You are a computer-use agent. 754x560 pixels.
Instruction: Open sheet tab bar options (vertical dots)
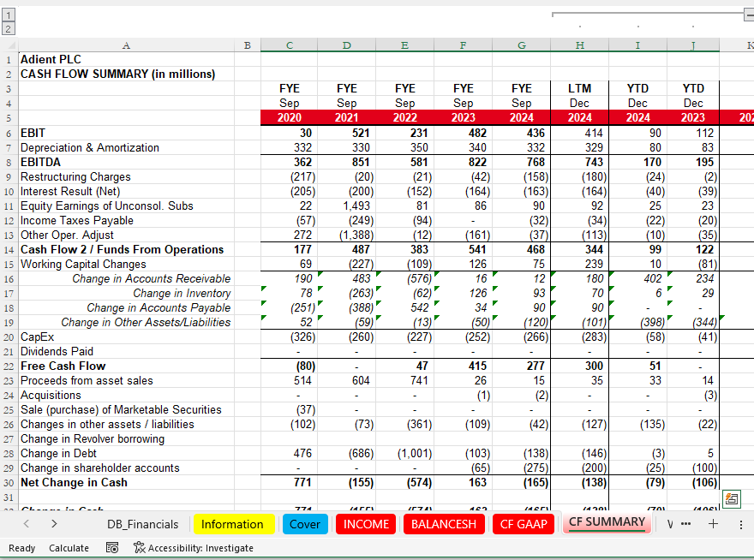[741, 524]
